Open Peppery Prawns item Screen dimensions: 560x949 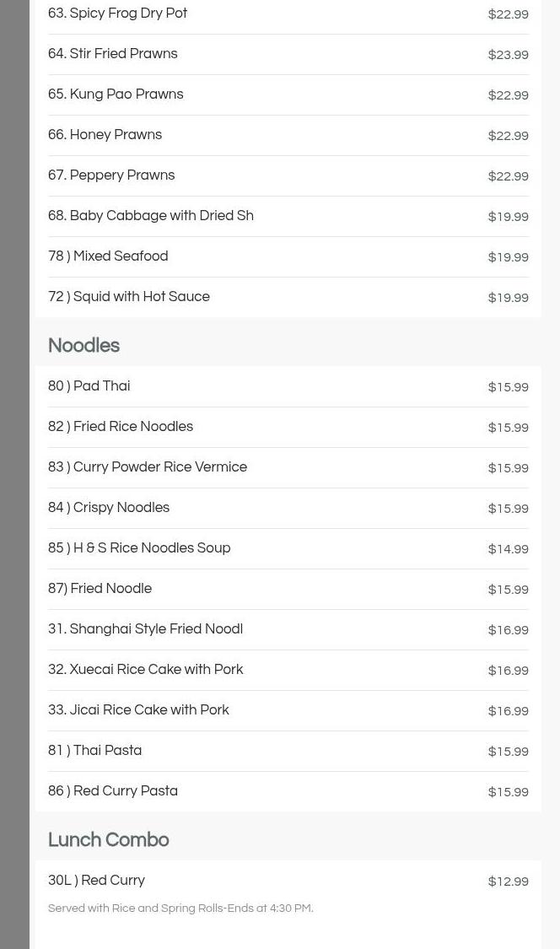(x=288, y=176)
